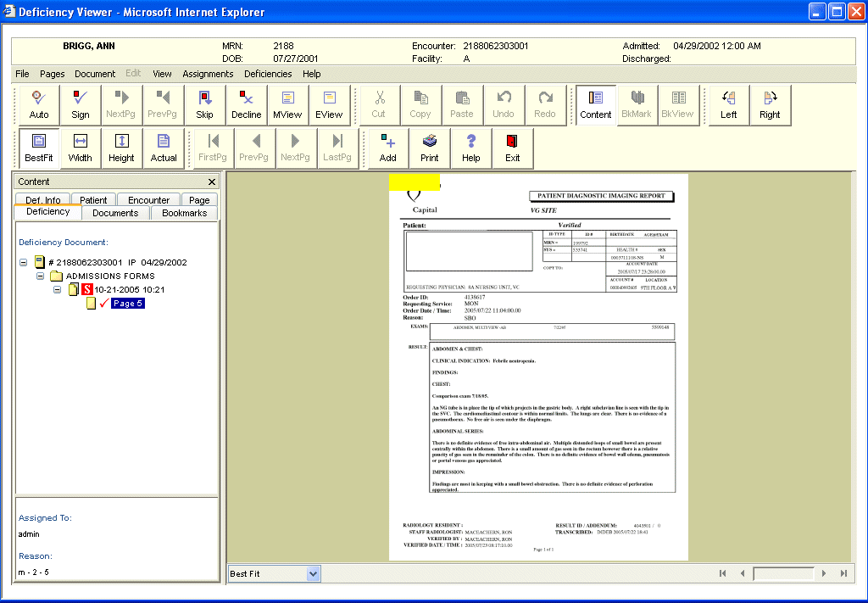Viewport: 868px width, 603px height.
Task: Switch to the Bookmarks tab
Action: click(x=184, y=213)
